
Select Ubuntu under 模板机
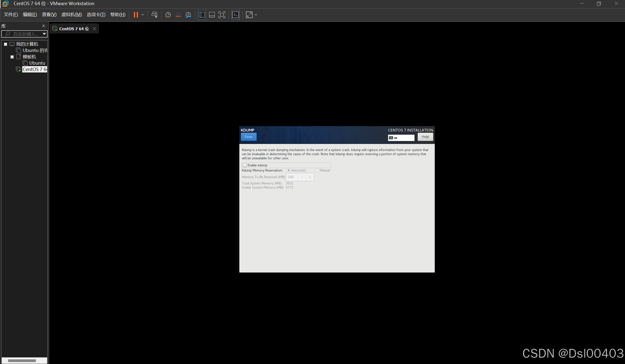click(x=37, y=63)
